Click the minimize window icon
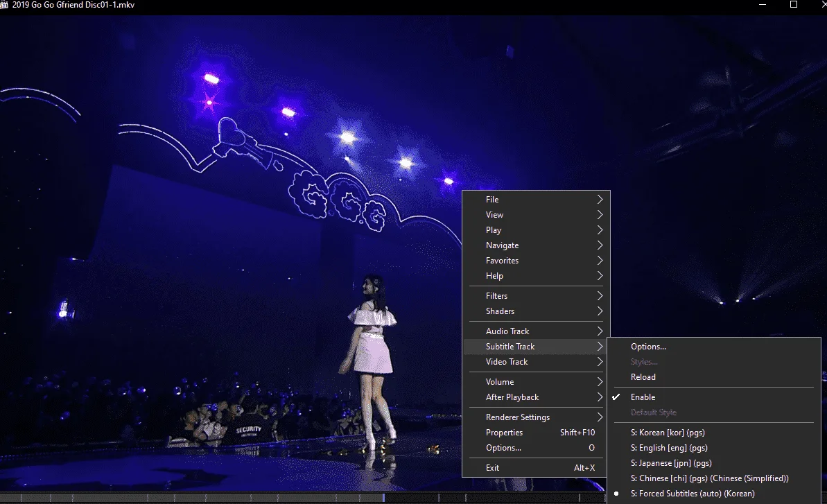827x504 pixels. (x=762, y=5)
